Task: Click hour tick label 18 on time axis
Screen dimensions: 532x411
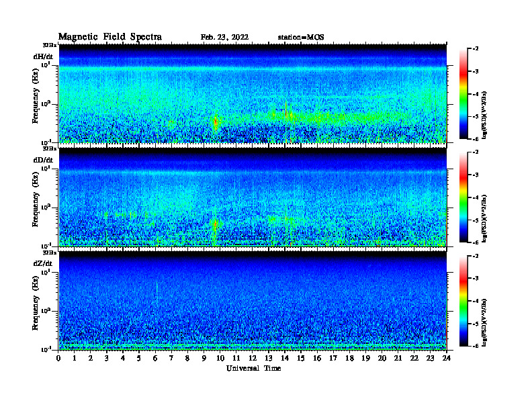Action: point(349,359)
